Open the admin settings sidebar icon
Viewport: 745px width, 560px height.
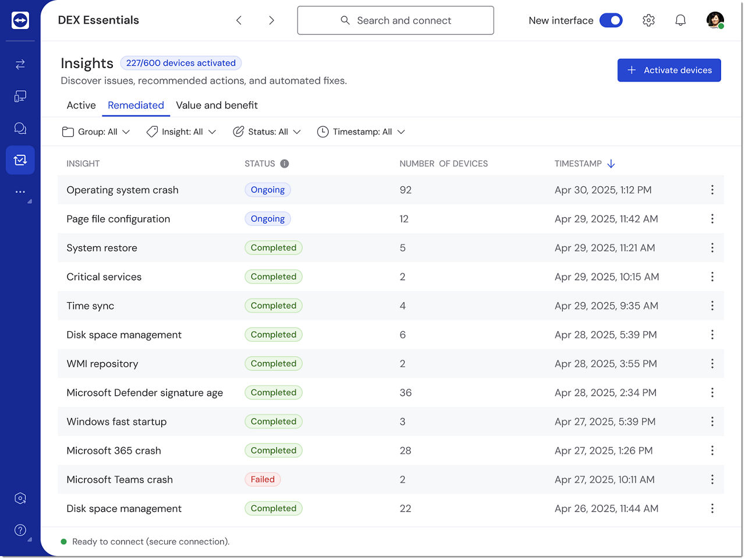(x=20, y=498)
